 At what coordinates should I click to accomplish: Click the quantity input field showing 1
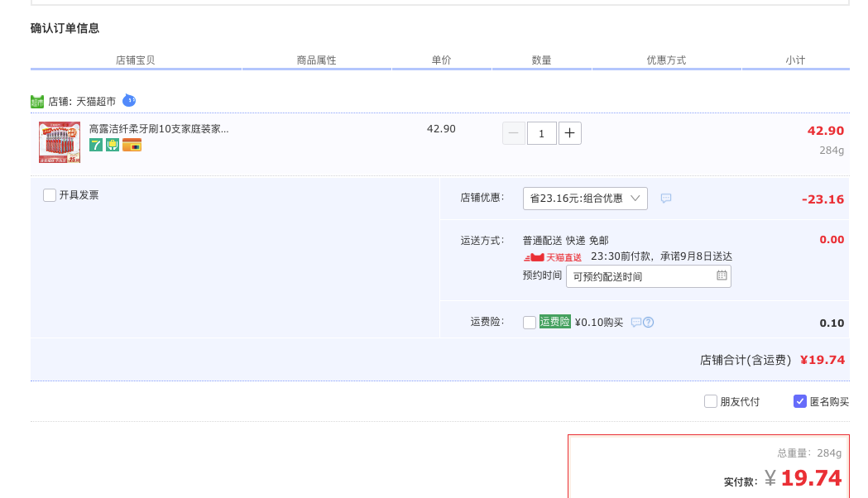coord(541,133)
